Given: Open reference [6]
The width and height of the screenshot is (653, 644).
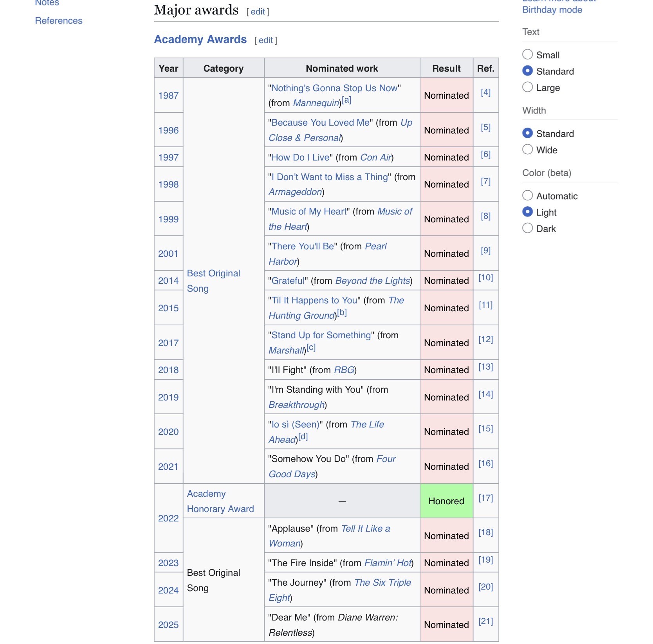Looking at the screenshot, I should [485, 154].
